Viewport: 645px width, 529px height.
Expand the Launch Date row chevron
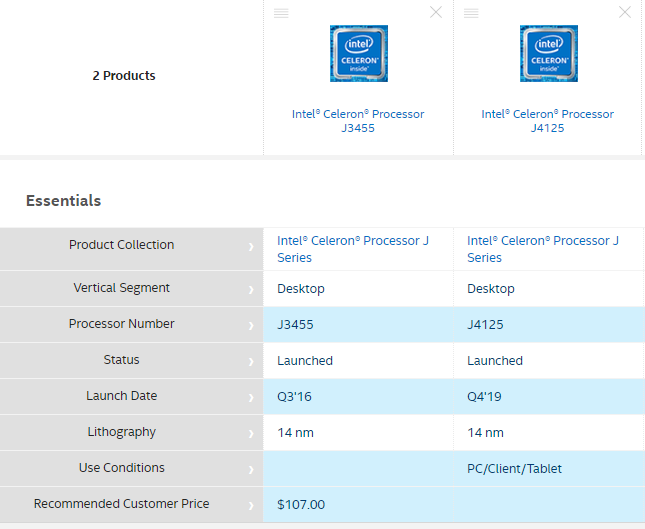251,398
